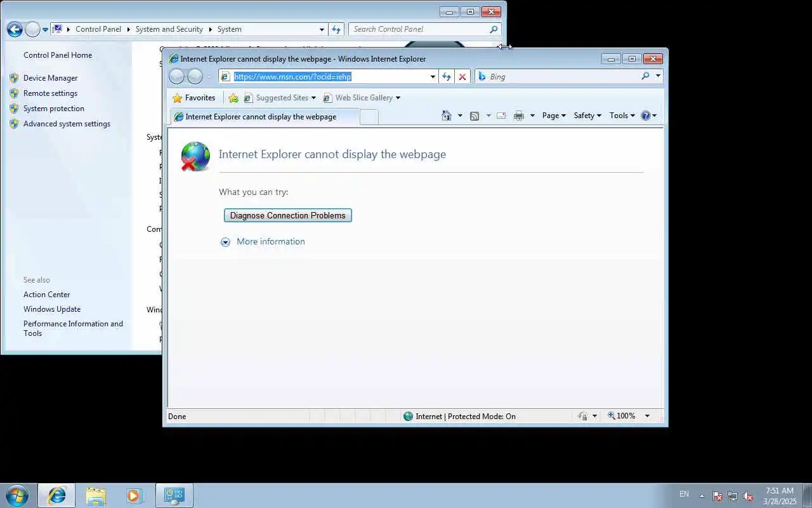Show hidden tray icons arrow
This screenshot has width=812, height=508.
point(702,496)
